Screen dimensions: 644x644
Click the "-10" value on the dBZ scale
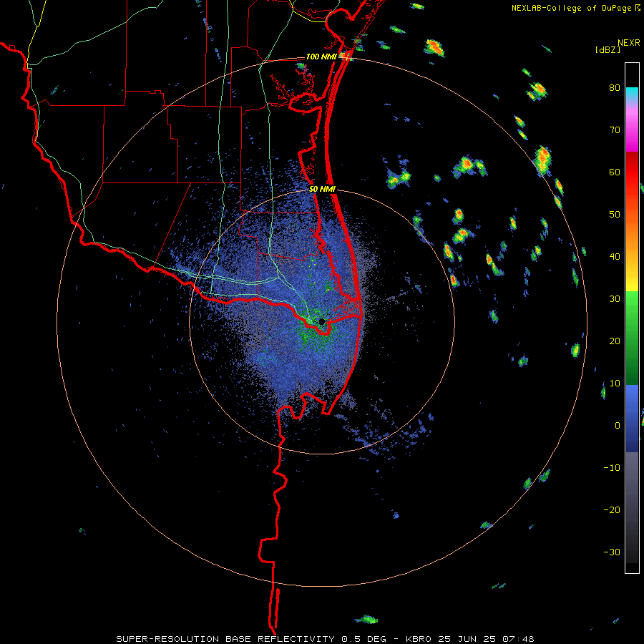612,467
